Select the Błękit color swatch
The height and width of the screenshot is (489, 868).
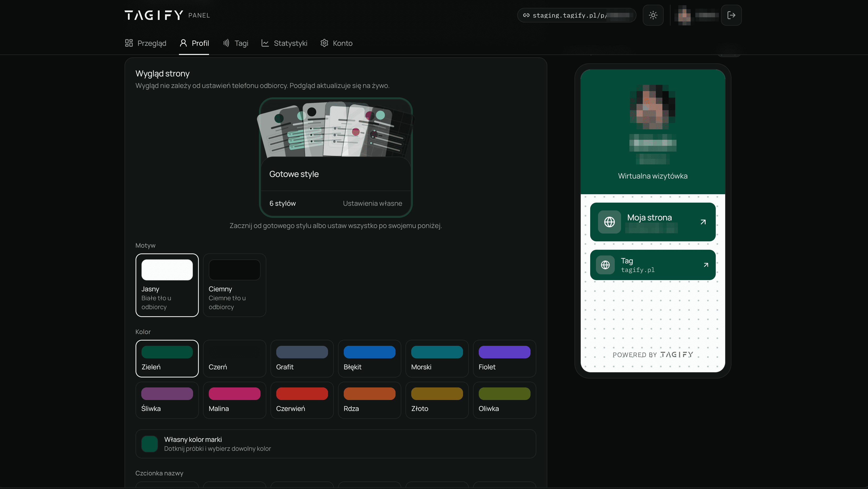tap(369, 358)
